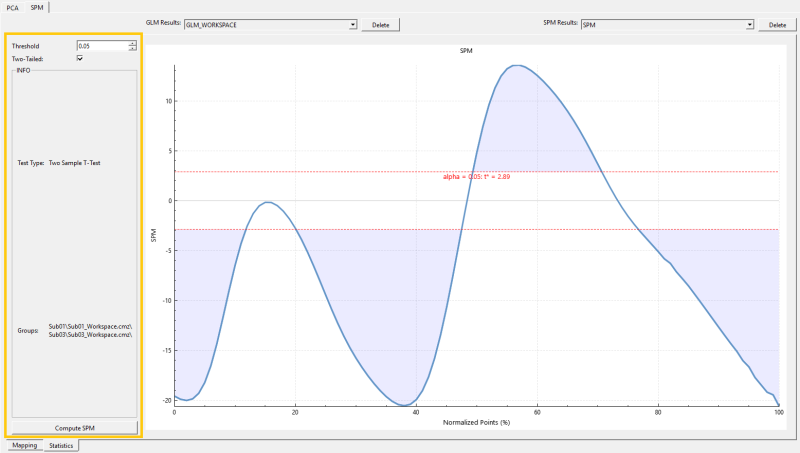Open the Mapping tab

click(x=24, y=445)
